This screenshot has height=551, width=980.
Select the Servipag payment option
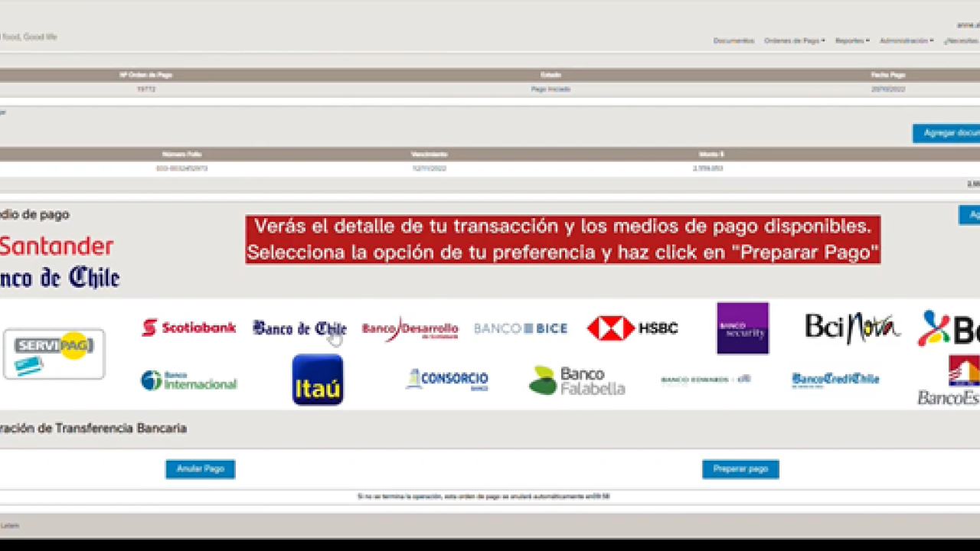pos(54,354)
